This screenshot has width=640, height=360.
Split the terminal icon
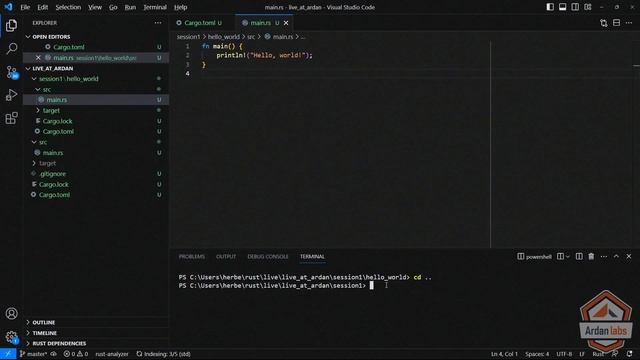coord(579,256)
